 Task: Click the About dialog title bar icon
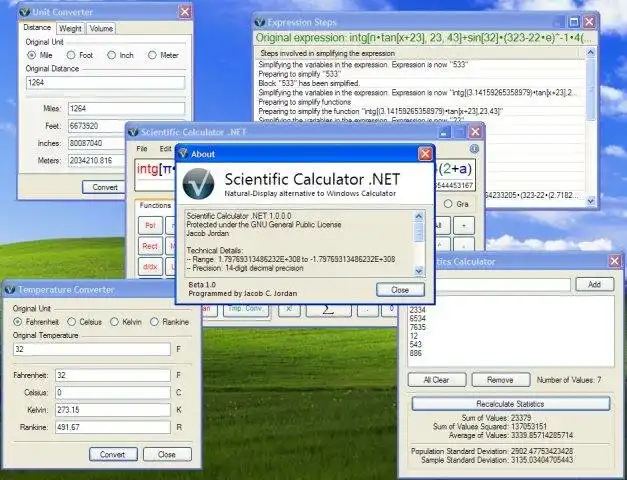pos(183,154)
